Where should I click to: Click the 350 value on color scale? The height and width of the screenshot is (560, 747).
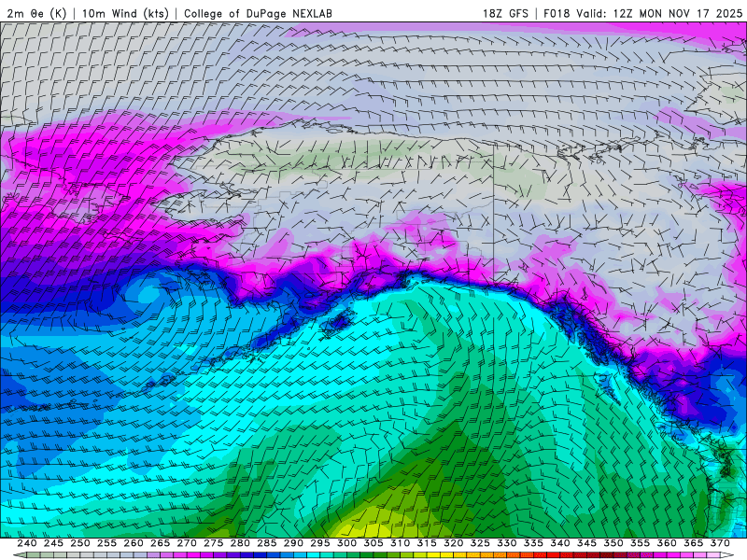point(613,543)
